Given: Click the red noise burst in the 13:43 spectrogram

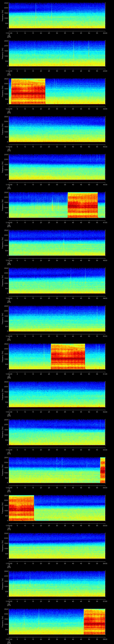Looking at the screenshot, I should 28,91.
